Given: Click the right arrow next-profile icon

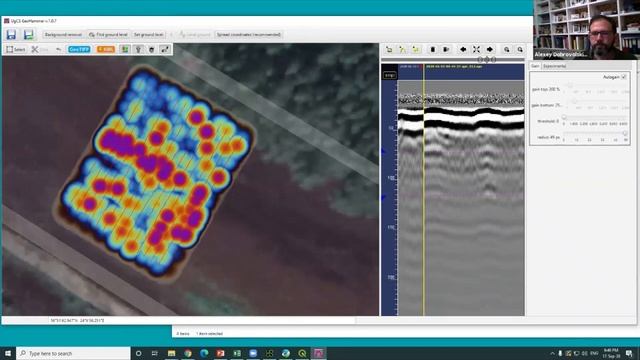Looking at the screenshot, I should (x=490, y=49).
